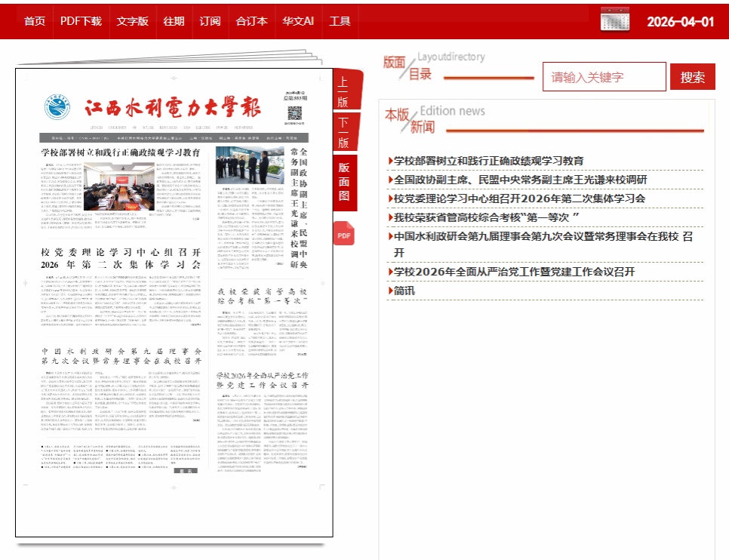Open the 版面图 layout view tab

pyautogui.click(x=345, y=182)
